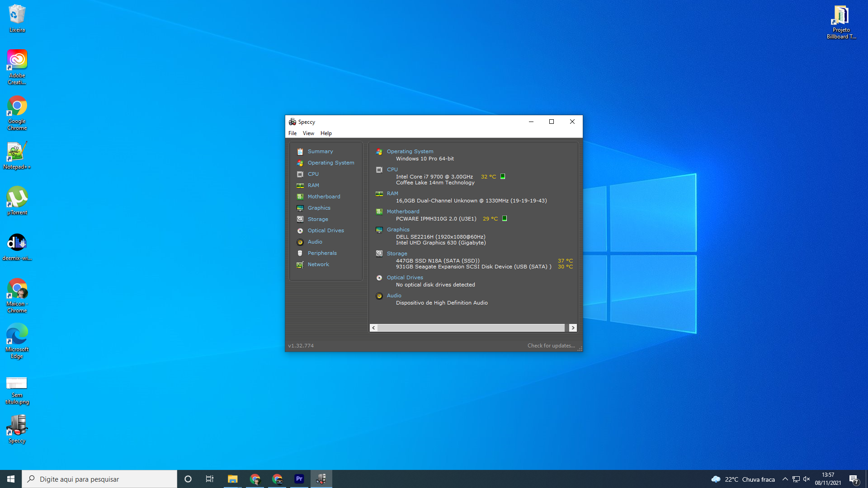Open the Summary section in the sidebar
Viewport: 868px width, 488px height.
click(x=320, y=151)
